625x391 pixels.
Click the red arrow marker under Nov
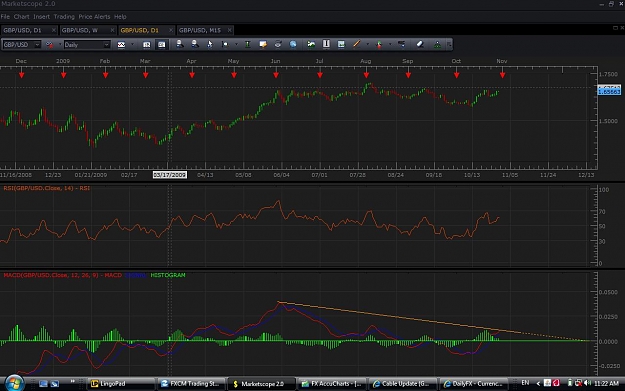503,75
